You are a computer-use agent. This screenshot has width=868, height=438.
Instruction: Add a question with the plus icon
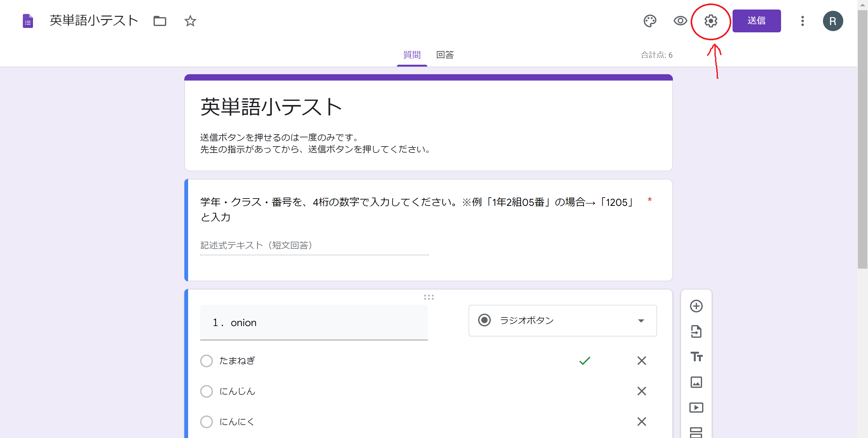[696, 306]
